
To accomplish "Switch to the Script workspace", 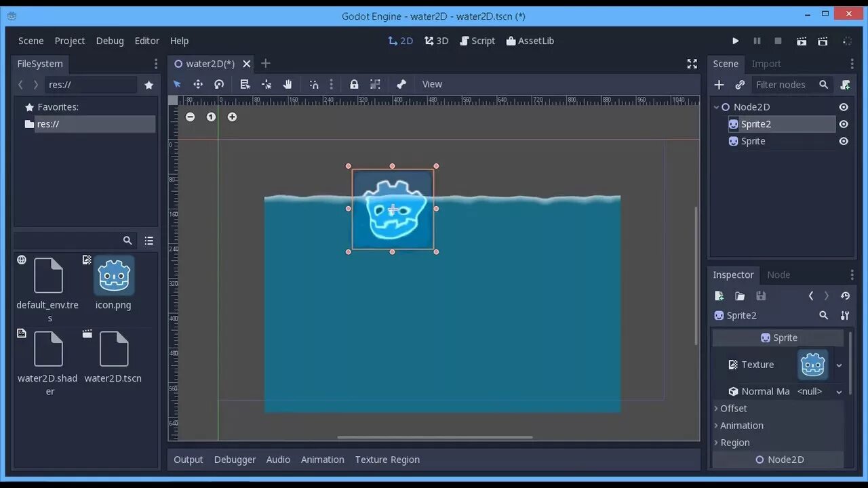I will tap(477, 41).
